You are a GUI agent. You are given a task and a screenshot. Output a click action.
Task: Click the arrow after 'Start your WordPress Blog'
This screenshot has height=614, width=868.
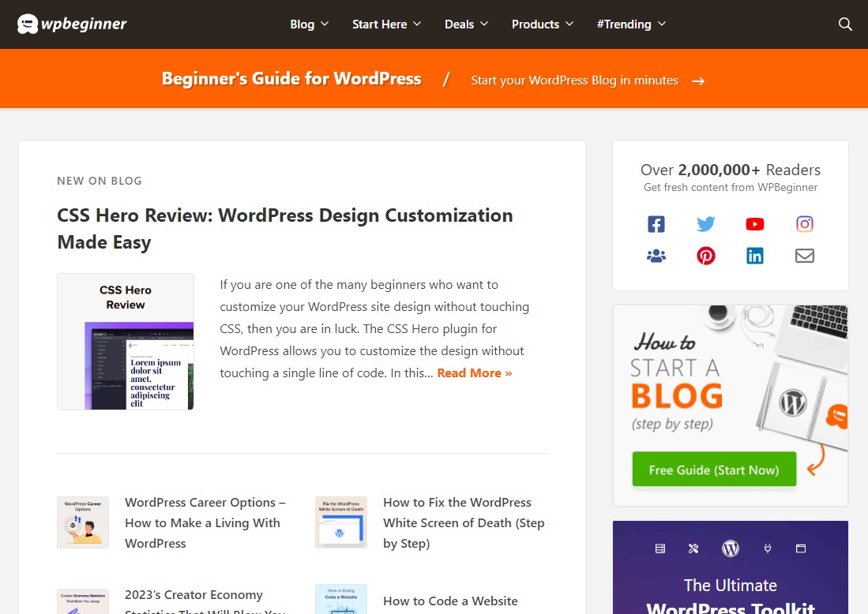pyautogui.click(x=698, y=81)
